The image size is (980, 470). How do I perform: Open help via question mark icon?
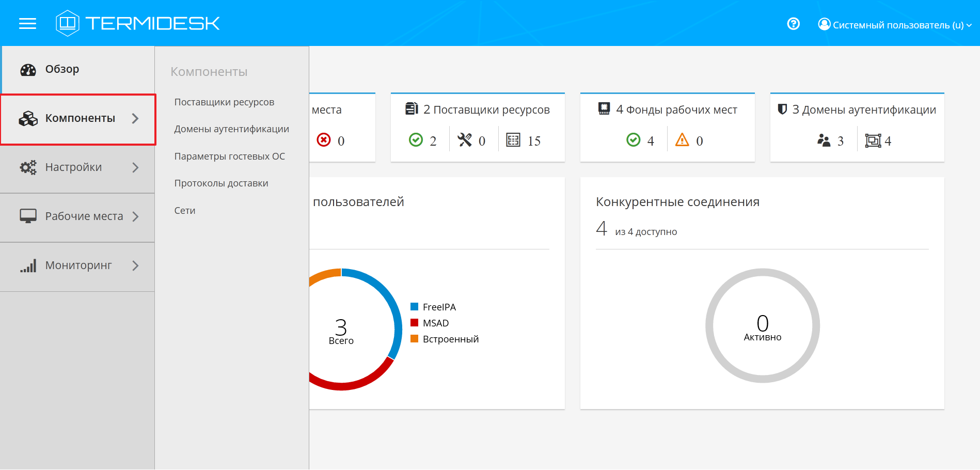click(793, 24)
